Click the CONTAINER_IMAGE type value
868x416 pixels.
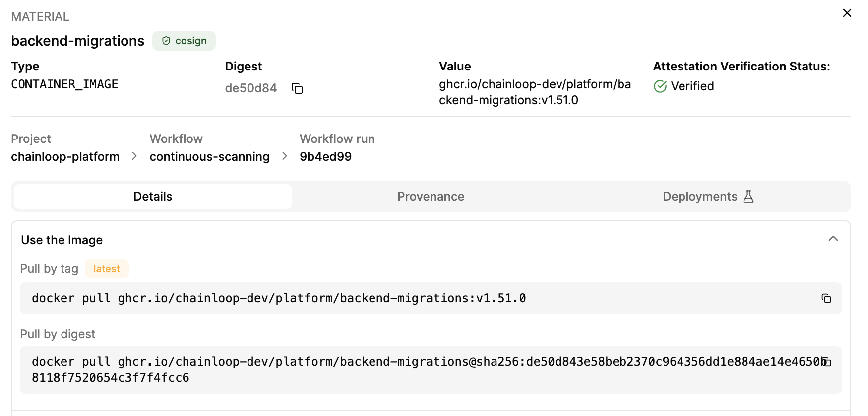pyautogui.click(x=64, y=84)
